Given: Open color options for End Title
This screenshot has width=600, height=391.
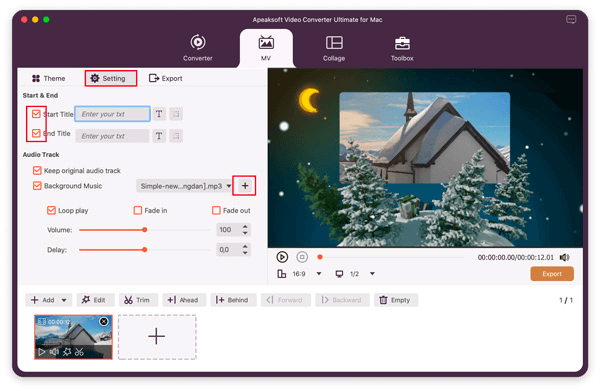Looking at the screenshot, I should point(176,136).
